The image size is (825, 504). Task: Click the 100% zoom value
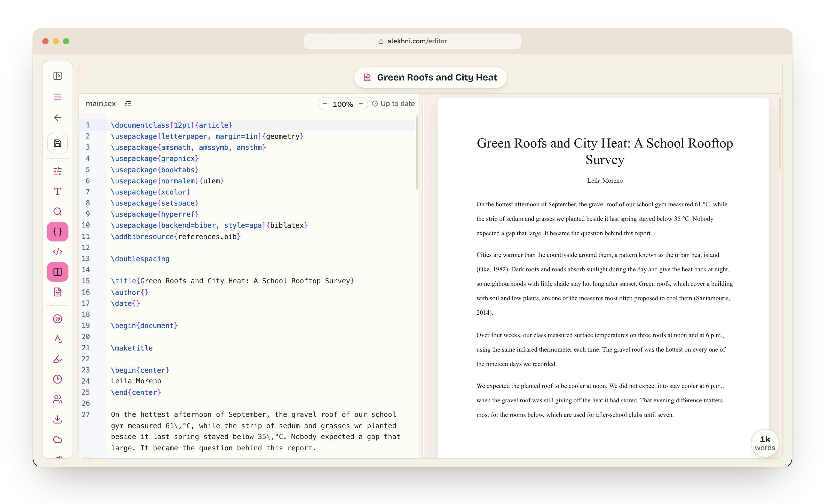pyautogui.click(x=343, y=104)
